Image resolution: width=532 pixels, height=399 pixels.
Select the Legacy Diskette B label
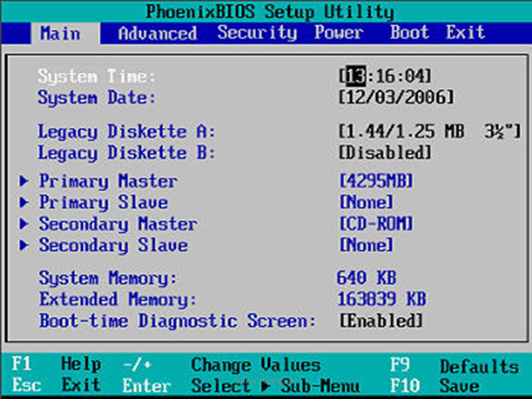(x=126, y=153)
